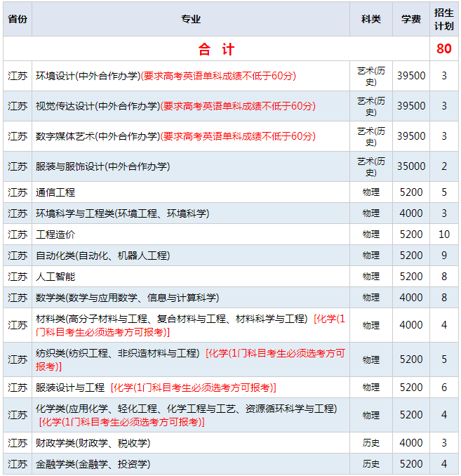Screen dimensions: 461x476
Task: Click tuition 4000 in 材料类 row
Action: [x=411, y=325]
